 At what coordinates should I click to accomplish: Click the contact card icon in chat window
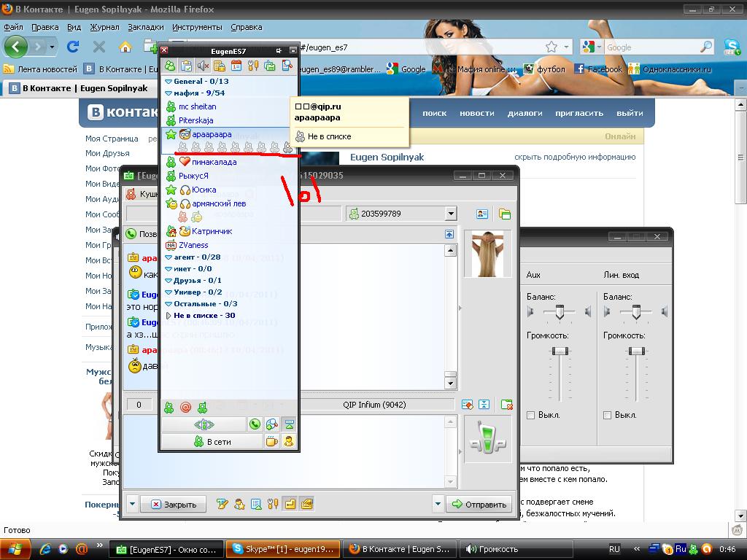point(482,214)
